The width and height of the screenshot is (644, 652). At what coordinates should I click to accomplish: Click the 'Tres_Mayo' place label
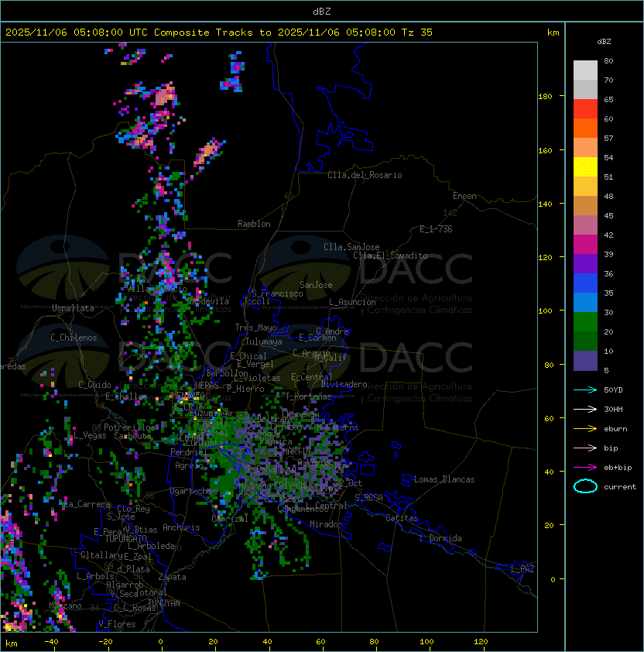(255, 328)
